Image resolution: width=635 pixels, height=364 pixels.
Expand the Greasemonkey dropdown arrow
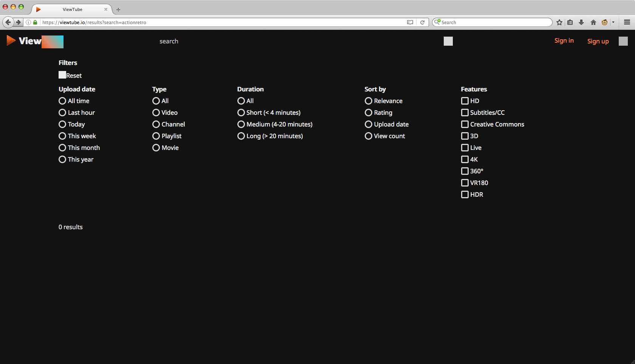(x=613, y=22)
